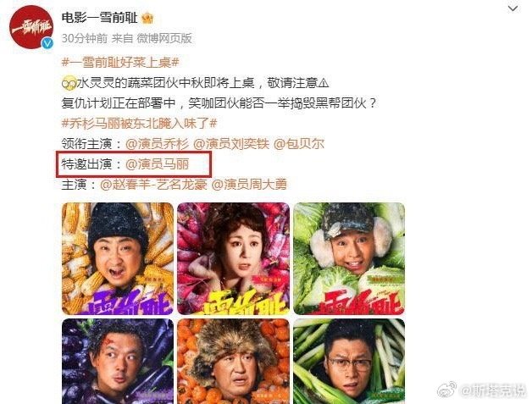View the radish poster with the woman
Image resolution: width=532 pixels, height=404 pixels.
234,258
